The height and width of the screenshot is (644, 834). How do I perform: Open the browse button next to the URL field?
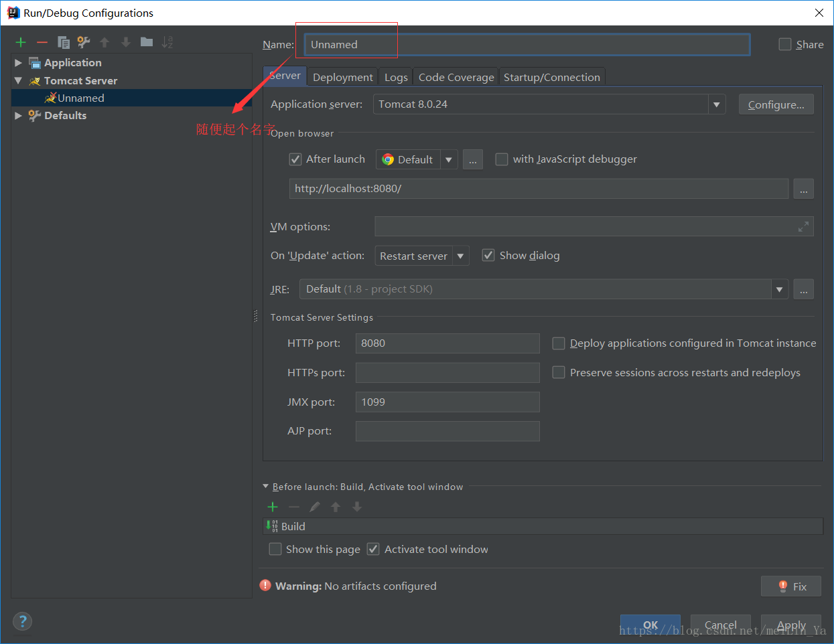(803, 189)
